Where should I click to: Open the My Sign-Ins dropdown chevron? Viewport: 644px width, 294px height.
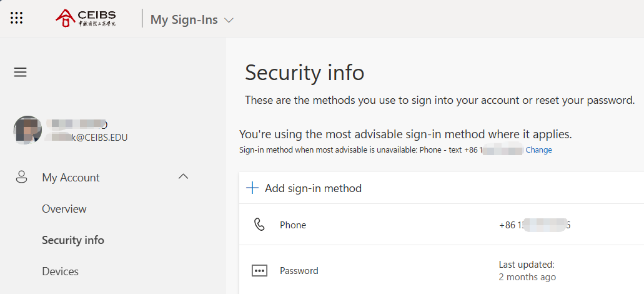coord(229,20)
